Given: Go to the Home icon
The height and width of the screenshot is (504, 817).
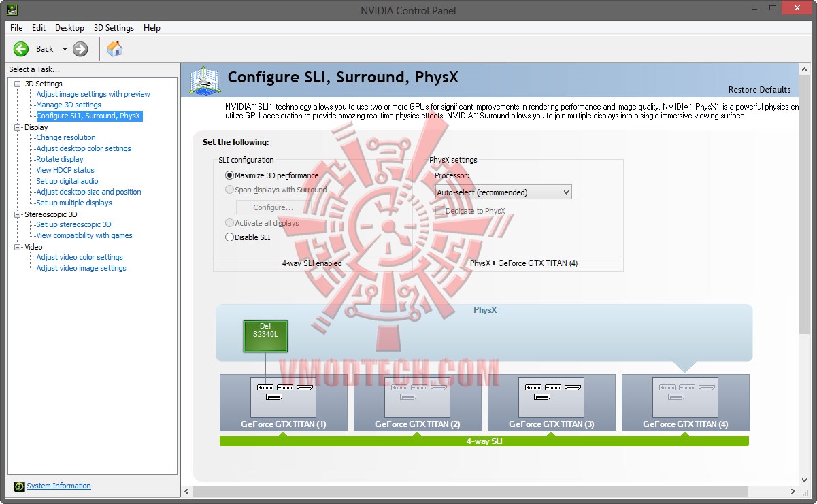Looking at the screenshot, I should coord(115,49).
